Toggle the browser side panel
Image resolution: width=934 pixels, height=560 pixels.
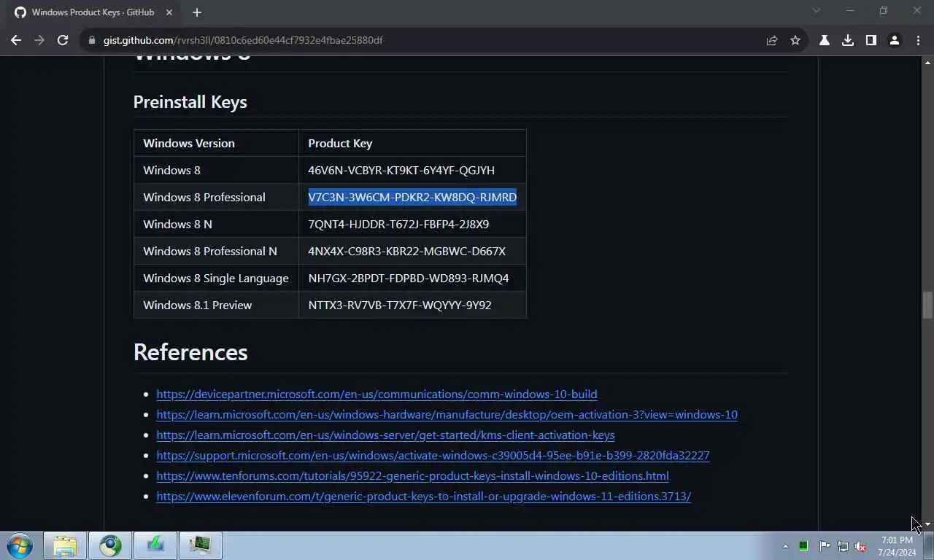[x=871, y=40]
